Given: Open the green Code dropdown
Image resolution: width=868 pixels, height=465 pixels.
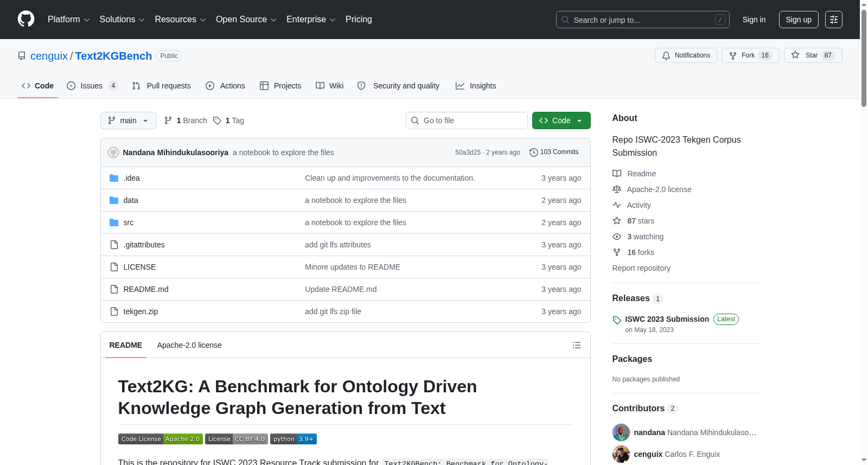Looking at the screenshot, I should (561, 120).
